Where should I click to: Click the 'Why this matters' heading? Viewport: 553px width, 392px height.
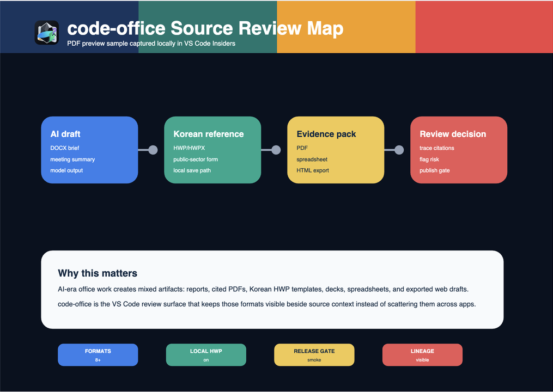[x=98, y=273]
